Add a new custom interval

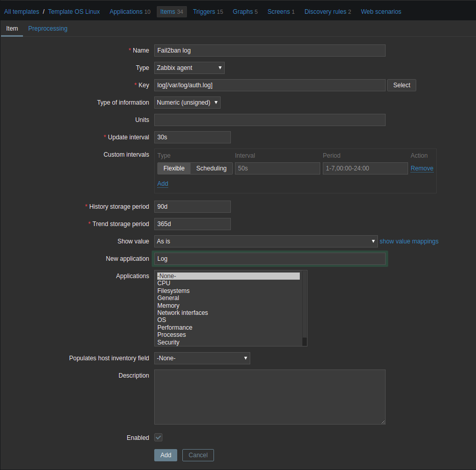(162, 184)
